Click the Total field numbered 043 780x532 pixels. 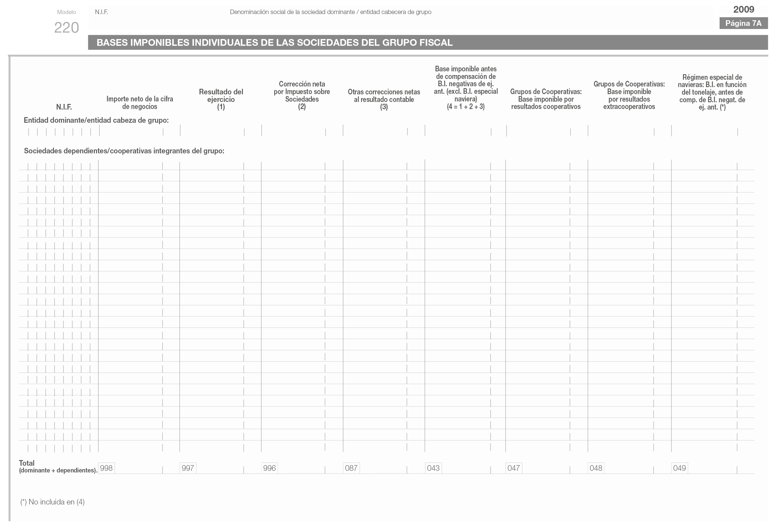[x=465, y=468]
